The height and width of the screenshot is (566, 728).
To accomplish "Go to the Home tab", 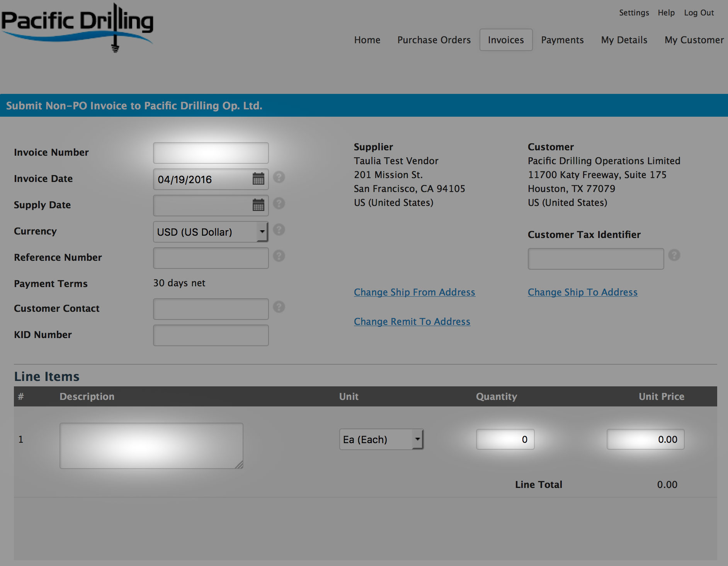I will click(367, 40).
